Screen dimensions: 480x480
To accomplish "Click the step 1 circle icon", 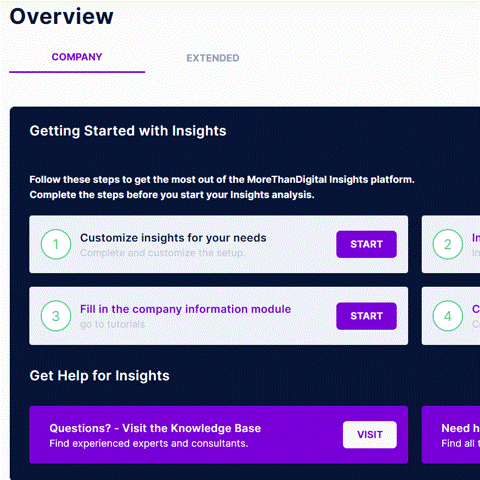I will (56, 244).
